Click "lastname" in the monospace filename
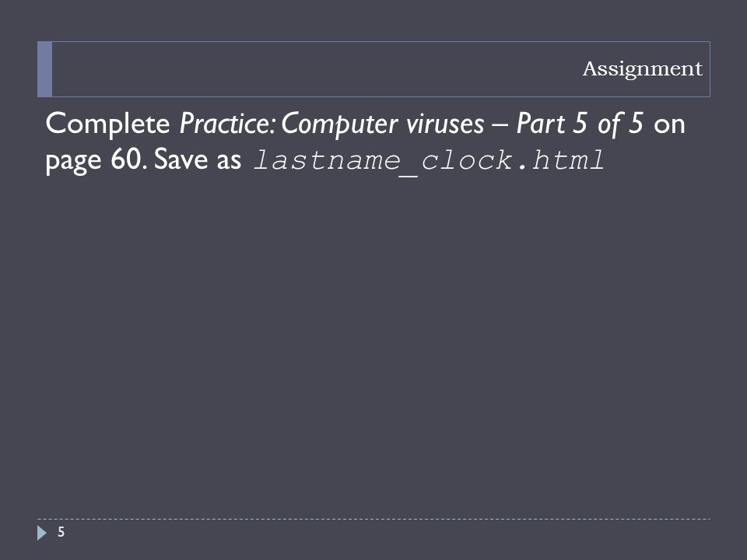Screen dimensions: 747x560 click(326, 160)
